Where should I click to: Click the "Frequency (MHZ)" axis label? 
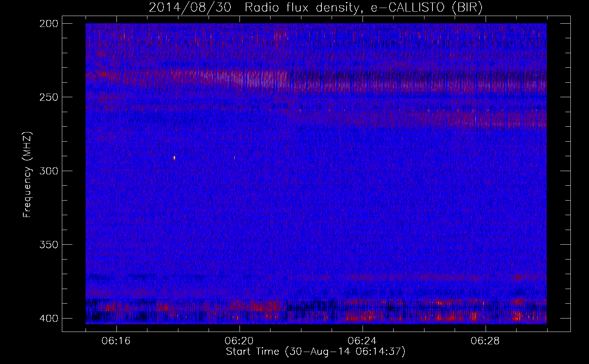[x=27, y=175]
